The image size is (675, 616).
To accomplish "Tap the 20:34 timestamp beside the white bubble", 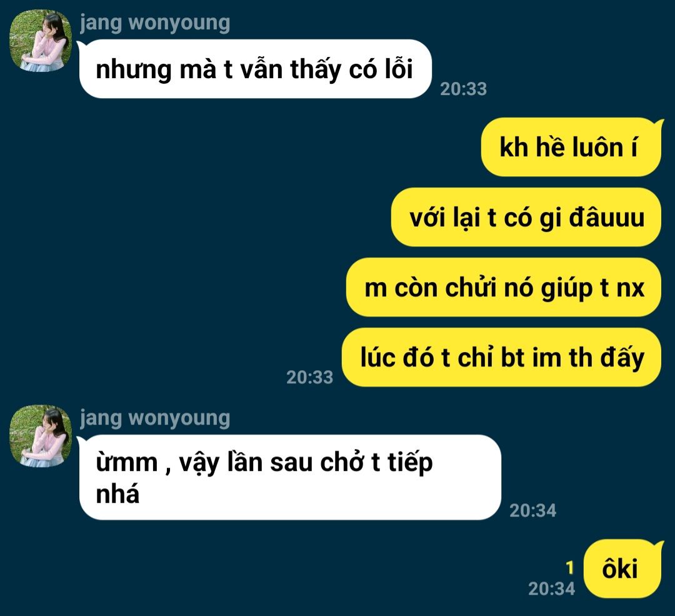I will pyautogui.click(x=533, y=511).
